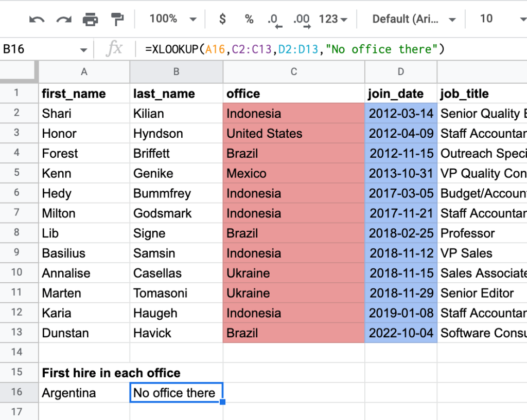Select row 14 header
The height and width of the screenshot is (420, 527).
(x=19, y=352)
